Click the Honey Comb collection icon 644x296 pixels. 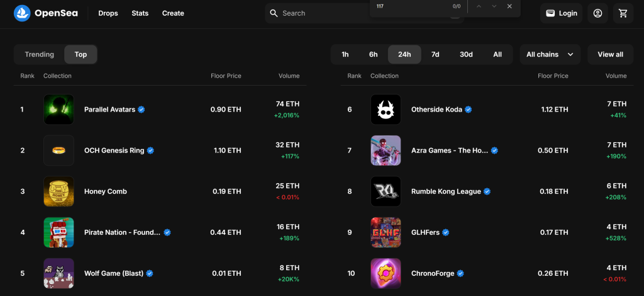coord(58,191)
